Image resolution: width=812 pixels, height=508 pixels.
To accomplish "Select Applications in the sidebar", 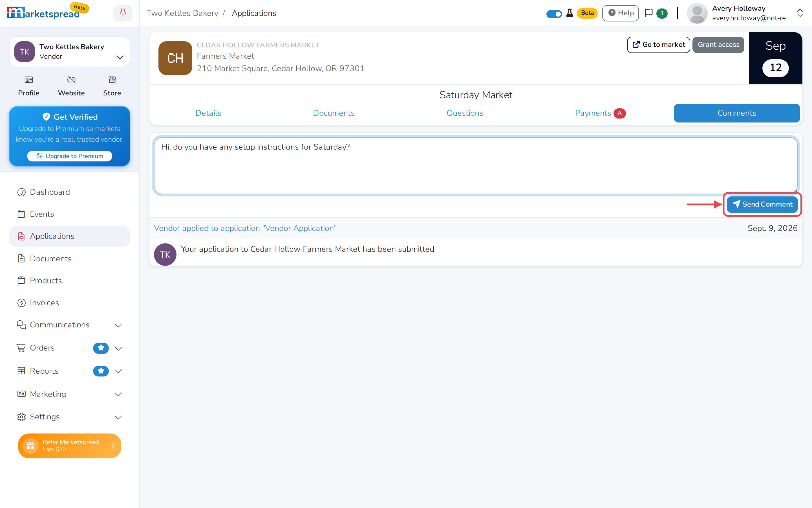I will pos(69,236).
